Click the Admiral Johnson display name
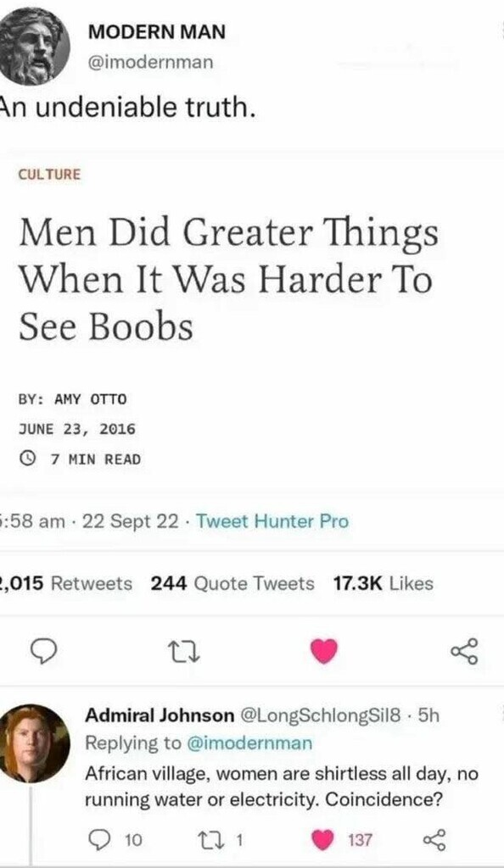The height and width of the screenshot is (868, 504). coord(160,715)
